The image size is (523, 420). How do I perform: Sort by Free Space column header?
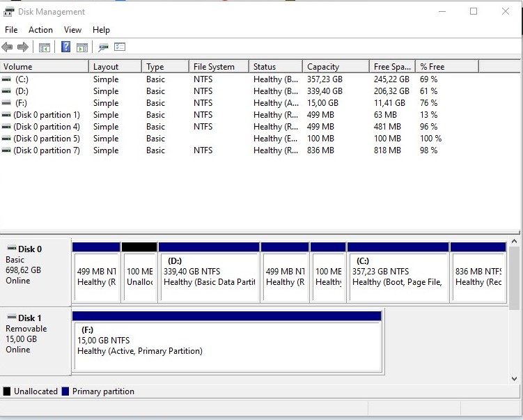[x=393, y=67]
